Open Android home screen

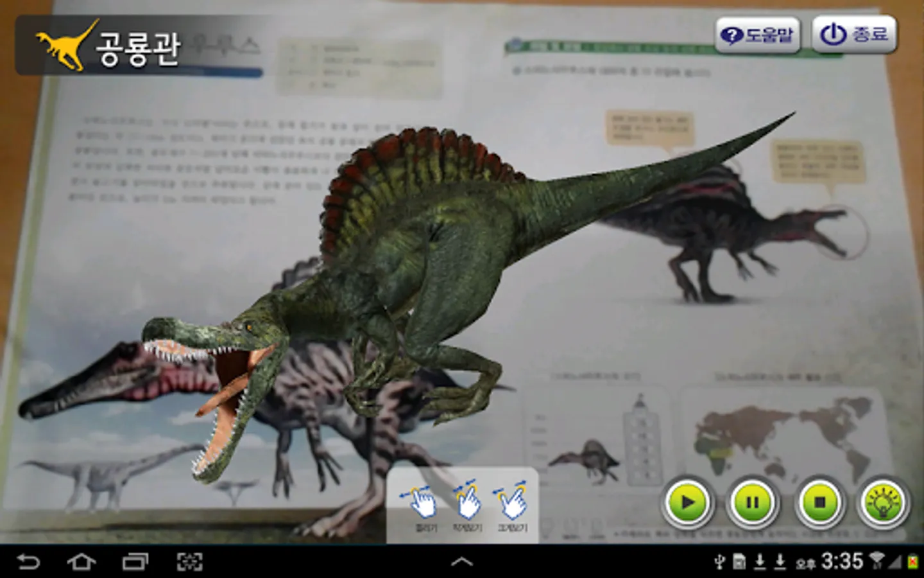coord(81,562)
